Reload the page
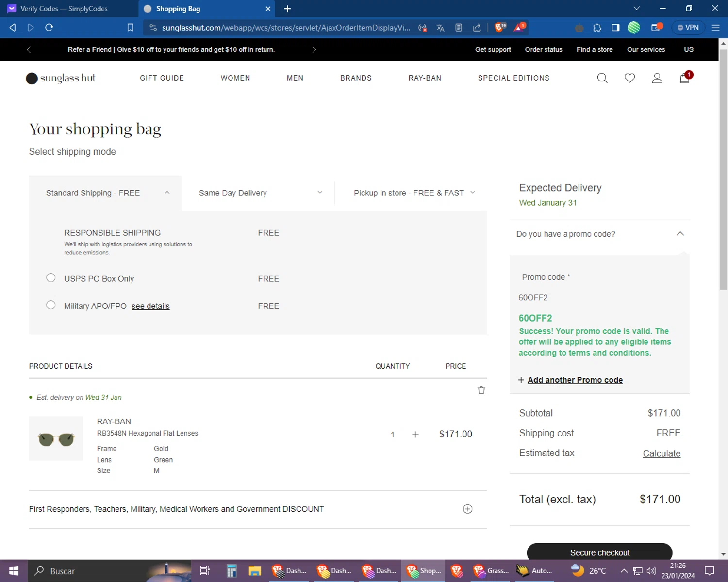 [49, 28]
